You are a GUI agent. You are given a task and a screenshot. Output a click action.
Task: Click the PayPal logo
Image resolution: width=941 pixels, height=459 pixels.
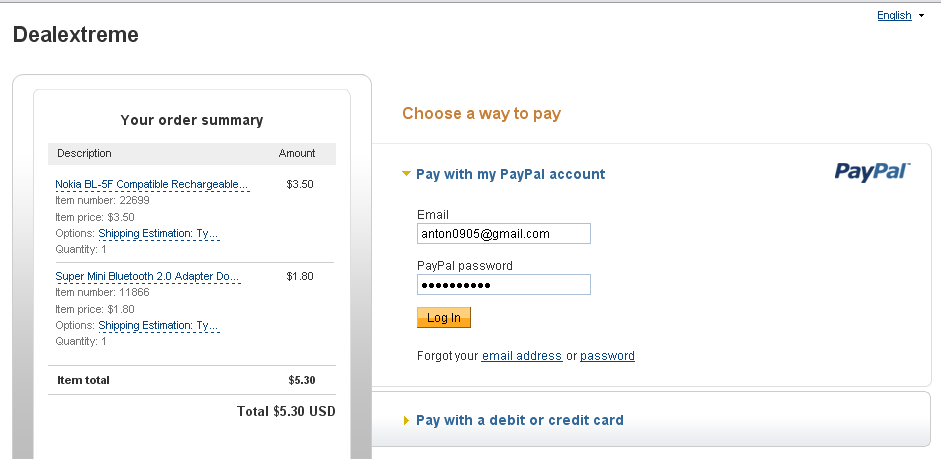(x=872, y=171)
